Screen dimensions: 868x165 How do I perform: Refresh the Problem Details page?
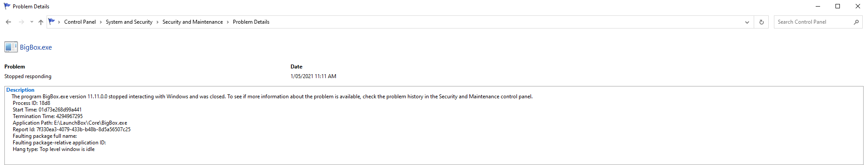click(x=762, y=22)
